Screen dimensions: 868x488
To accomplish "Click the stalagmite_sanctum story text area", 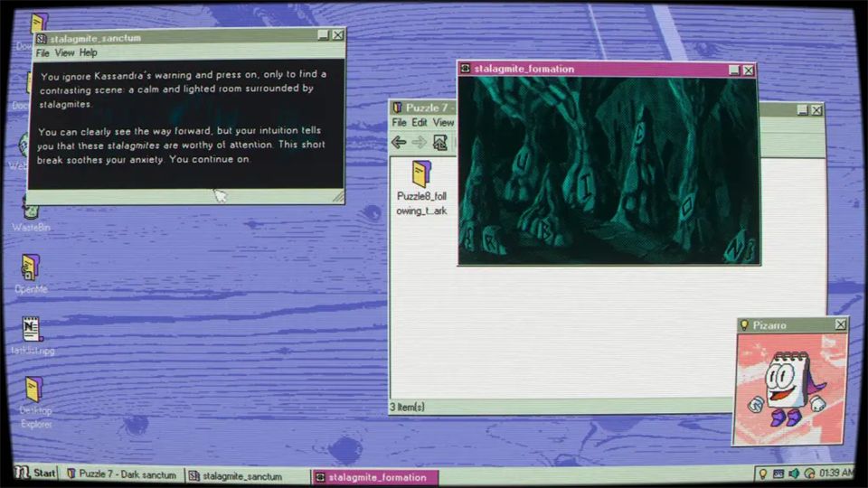I will [185, 125].
